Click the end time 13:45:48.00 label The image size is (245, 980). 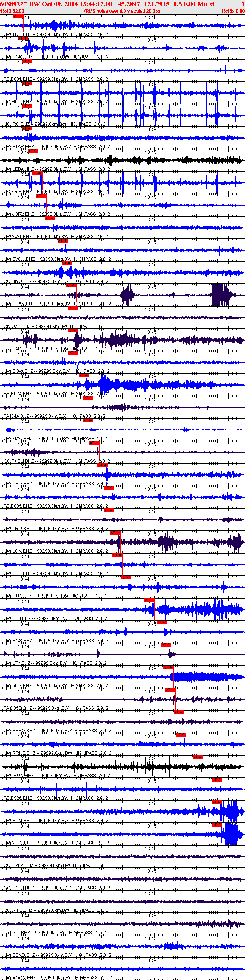pyautogui.click(x=232, y=11)
